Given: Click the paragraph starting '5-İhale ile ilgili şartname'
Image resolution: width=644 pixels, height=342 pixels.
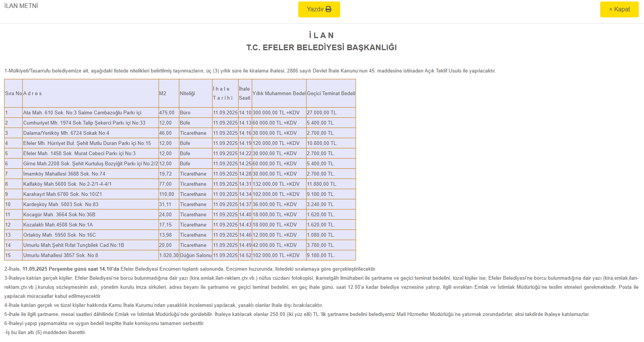Looking at the screenshot, I should coord(297,314).
